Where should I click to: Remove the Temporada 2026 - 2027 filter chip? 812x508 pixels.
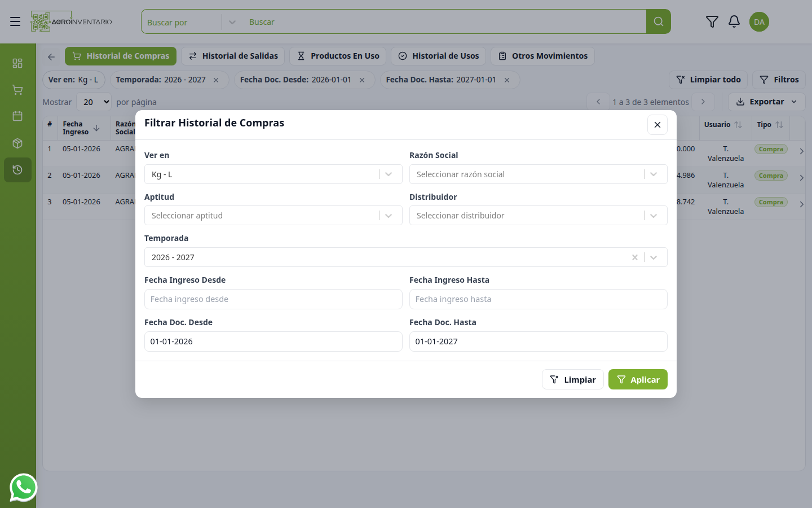point(216,80)
